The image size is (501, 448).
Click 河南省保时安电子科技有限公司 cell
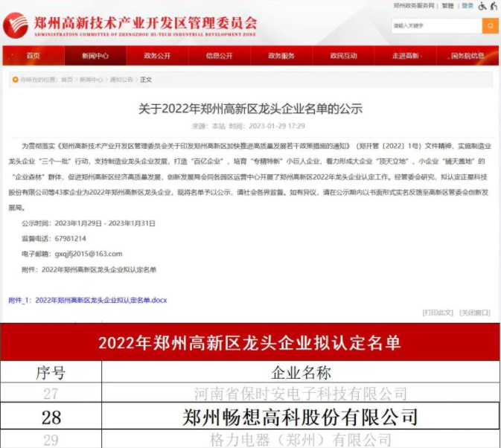(x=301, y=393)
